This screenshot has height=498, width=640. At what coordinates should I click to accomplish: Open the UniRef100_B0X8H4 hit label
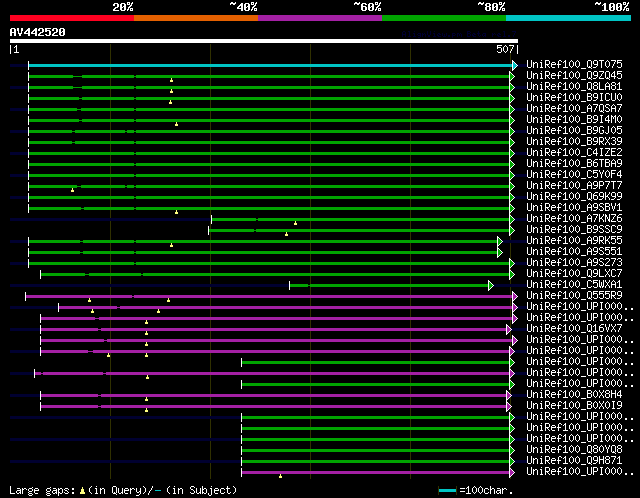pos(573,394)
